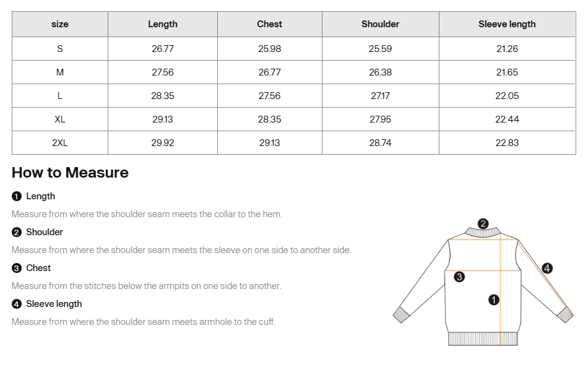Click the "Shoulder" column header in the table
Screen dimensions: 588x367
[x=380, y=24]
